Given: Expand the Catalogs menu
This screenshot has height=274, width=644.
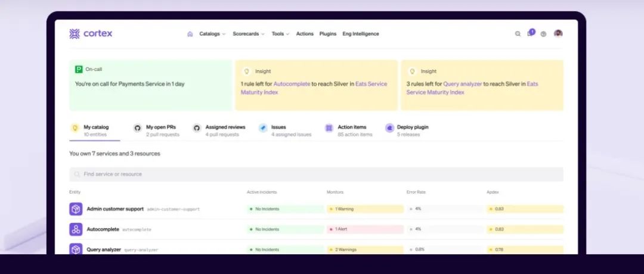Looking at the screenshot, I should [212, 34].
